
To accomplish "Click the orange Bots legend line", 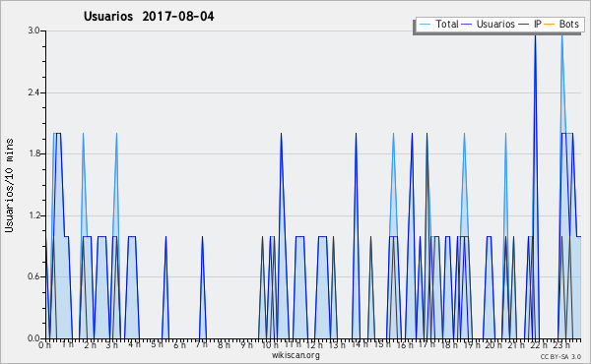I will tap(550, 25).
